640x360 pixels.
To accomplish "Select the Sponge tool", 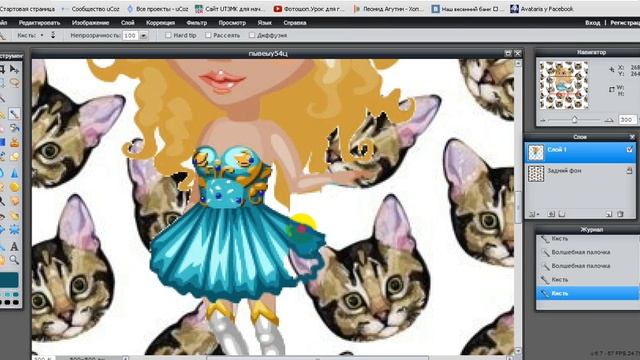I will click(14, 187).
